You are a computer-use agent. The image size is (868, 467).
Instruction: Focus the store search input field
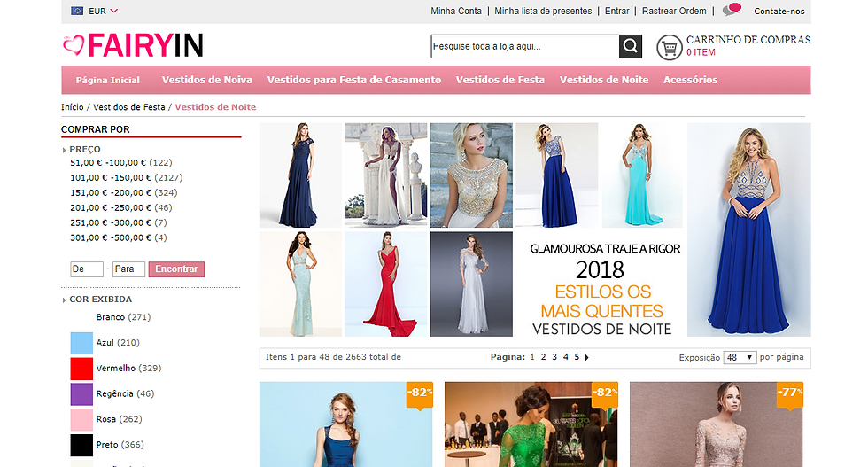[x=524, y=47]
